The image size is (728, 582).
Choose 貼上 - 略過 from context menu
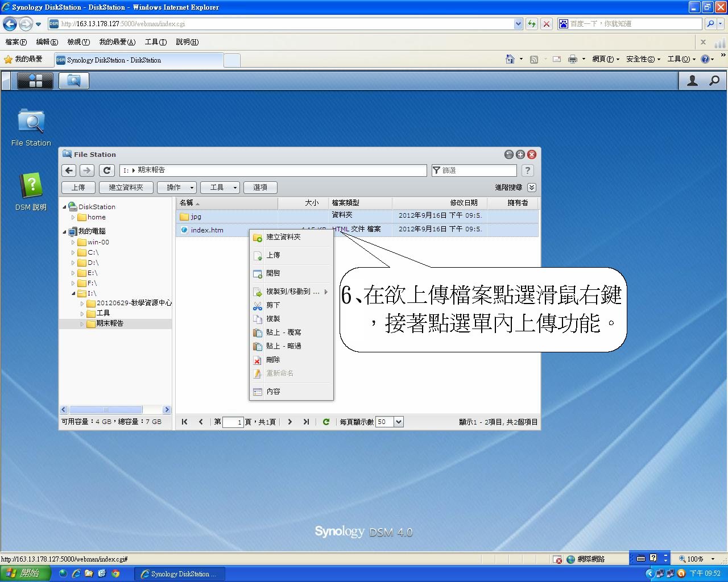point(291,346)
